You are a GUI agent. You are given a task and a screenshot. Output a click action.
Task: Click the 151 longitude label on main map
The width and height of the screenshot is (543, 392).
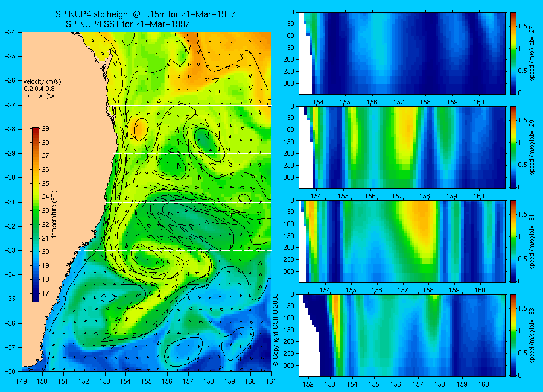(63, 381)
